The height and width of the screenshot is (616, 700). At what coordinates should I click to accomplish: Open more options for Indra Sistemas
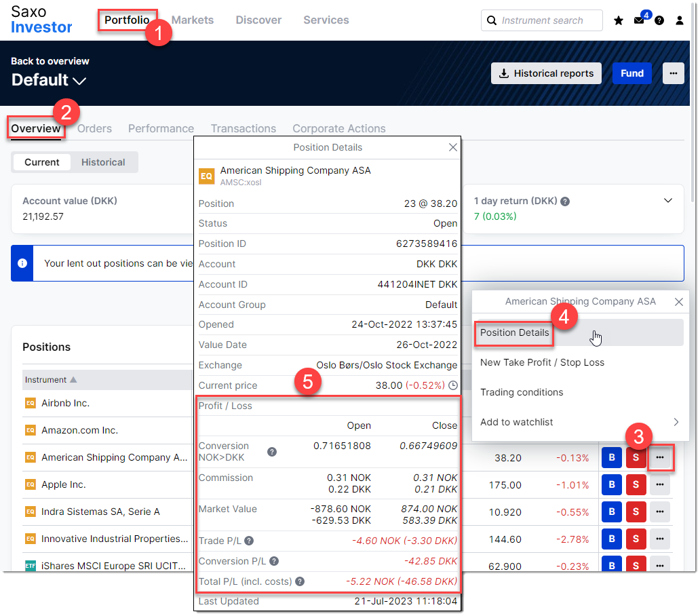(660, 512)
